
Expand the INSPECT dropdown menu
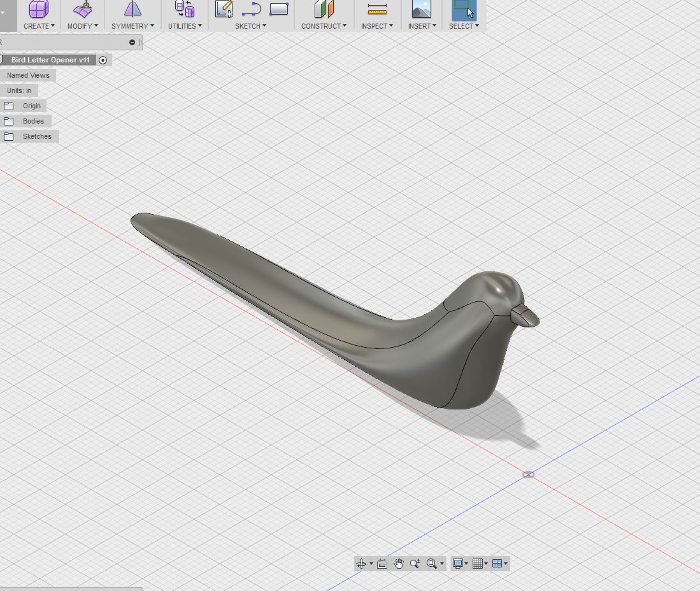[377, 26]
